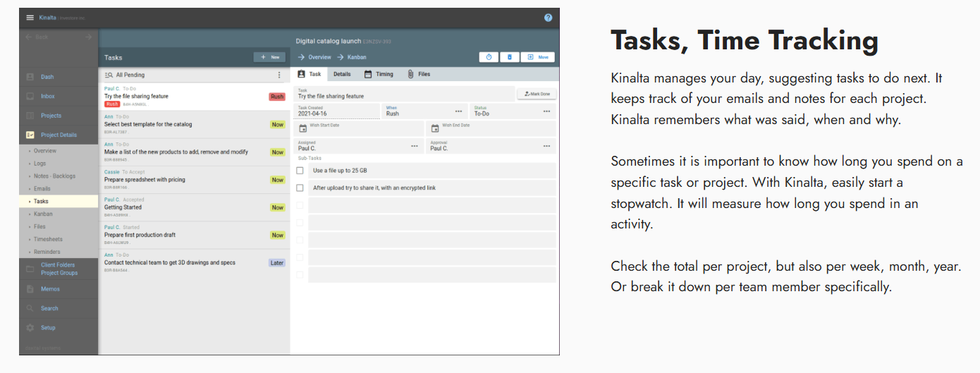
Task: Click the All Pending filter search icon
Action: point(109,75)
